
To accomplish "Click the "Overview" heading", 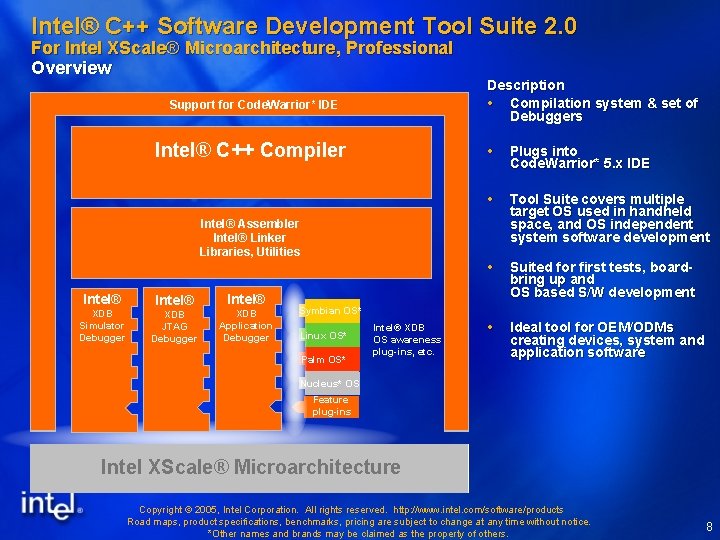I will pyautogui.click(x=71, y=68).
